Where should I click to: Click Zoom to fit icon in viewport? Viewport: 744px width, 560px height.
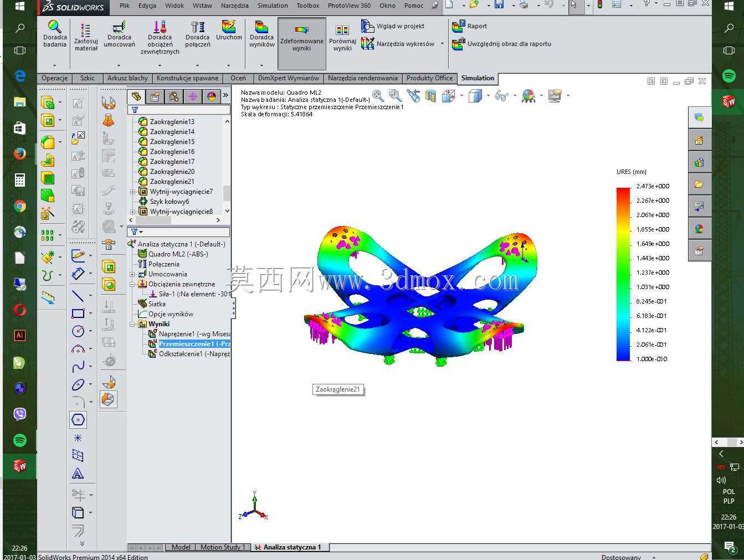(x=378, y=96)
